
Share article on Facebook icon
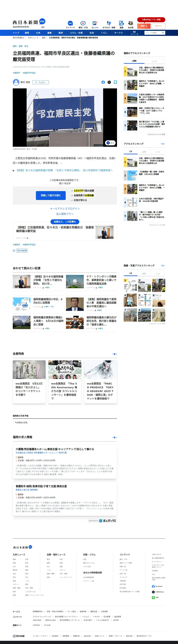[103, 82]
